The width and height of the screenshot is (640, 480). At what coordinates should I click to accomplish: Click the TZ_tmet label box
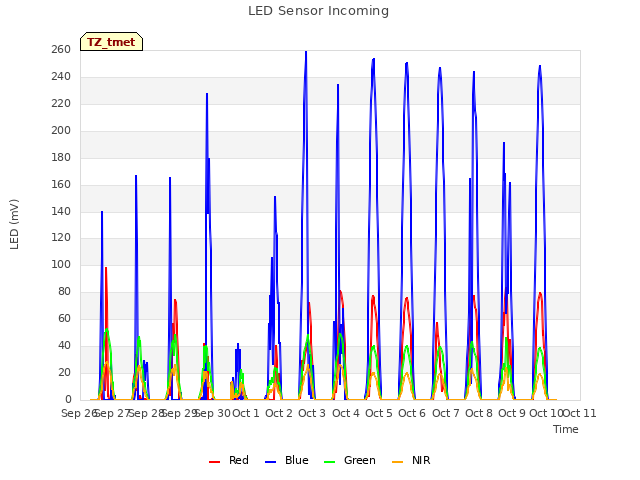pos(111,42)
